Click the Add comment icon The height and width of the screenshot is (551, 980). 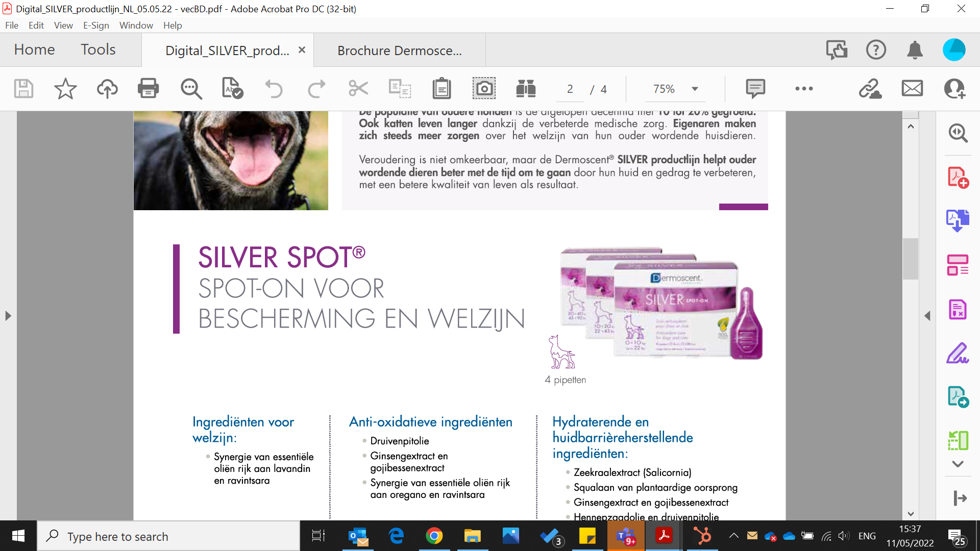(755, 89)
